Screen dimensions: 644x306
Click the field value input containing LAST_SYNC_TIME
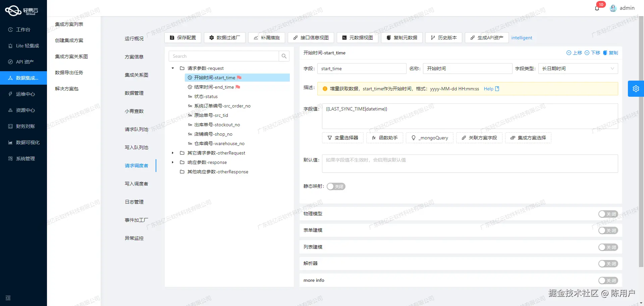[x=470, y=116]
